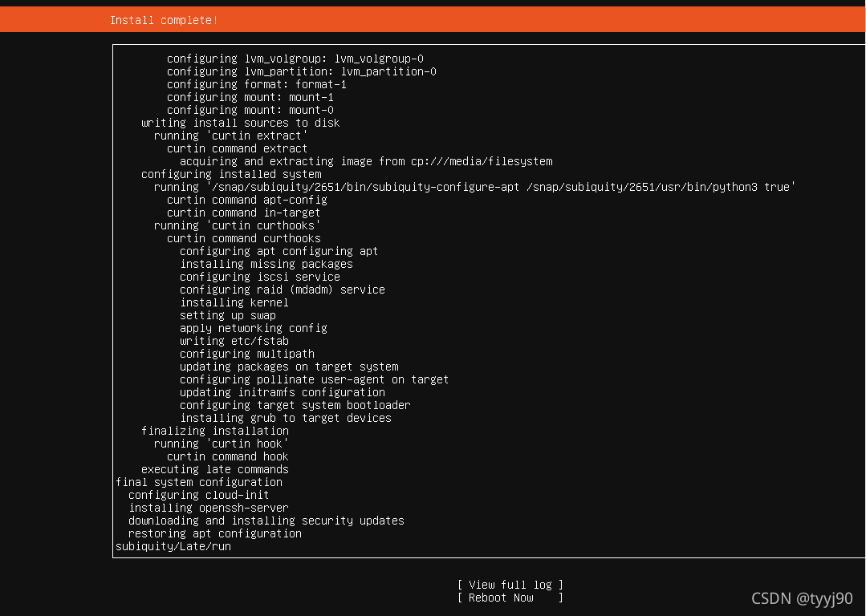Click the 'curtin command curthooks' line

coord(243,238)
